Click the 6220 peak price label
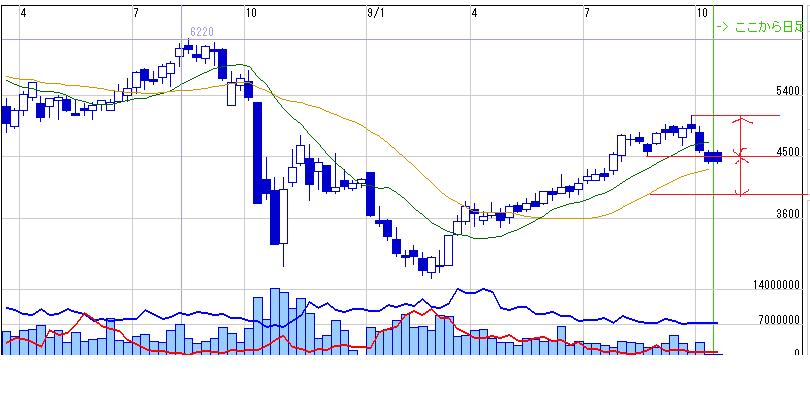Screen dimensions: 810x400 [200, 32]
